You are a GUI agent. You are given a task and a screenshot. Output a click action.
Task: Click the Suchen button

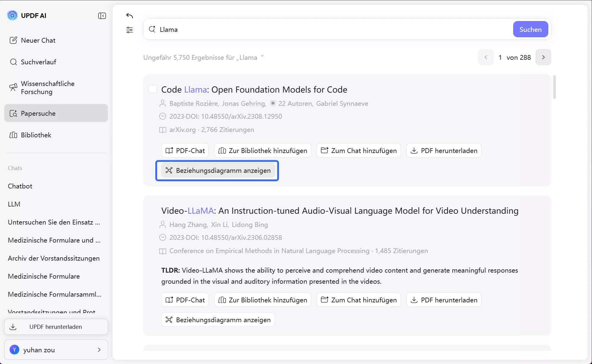[530, 29]
